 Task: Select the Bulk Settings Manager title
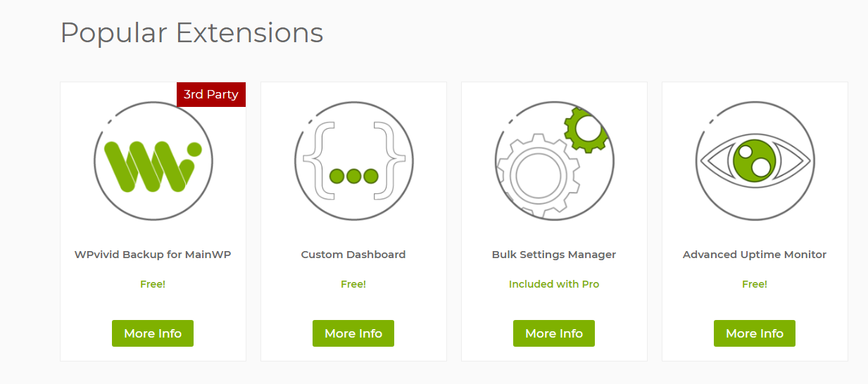click(x=554, y=255)
